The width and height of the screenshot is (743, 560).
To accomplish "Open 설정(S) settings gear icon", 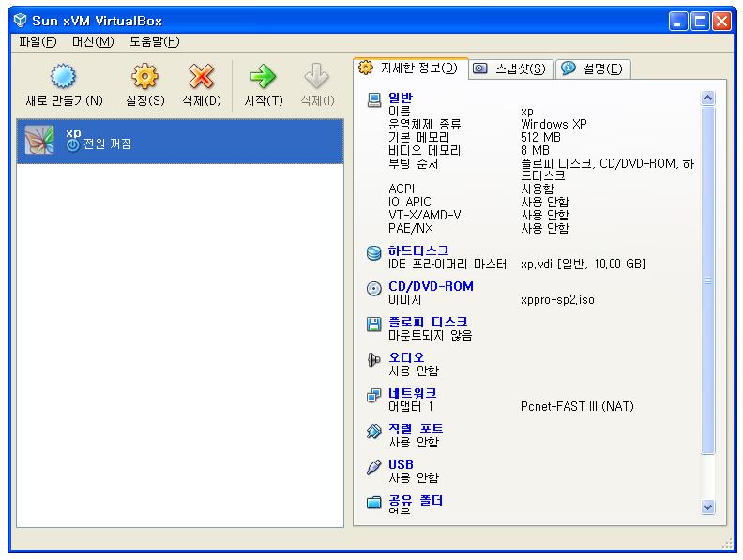I will click(x=144, y=76).
